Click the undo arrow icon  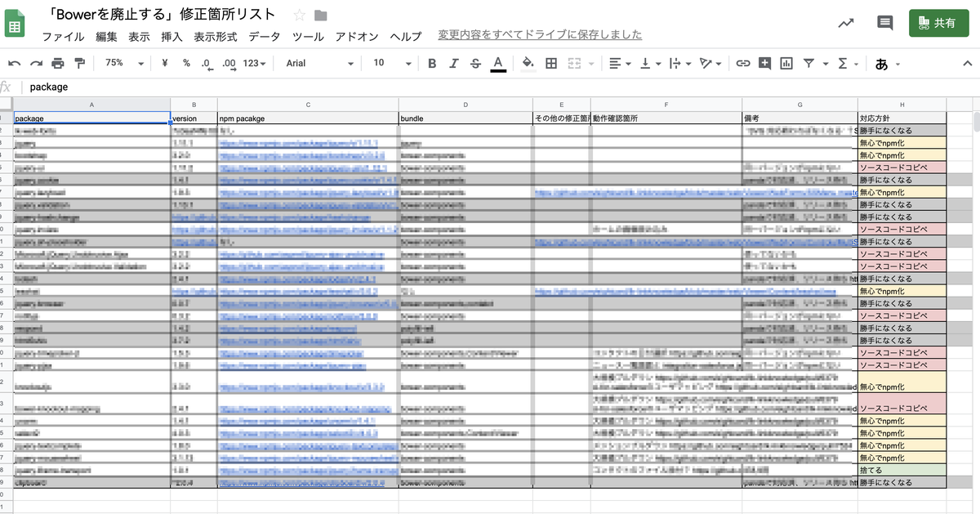[14, 63]
